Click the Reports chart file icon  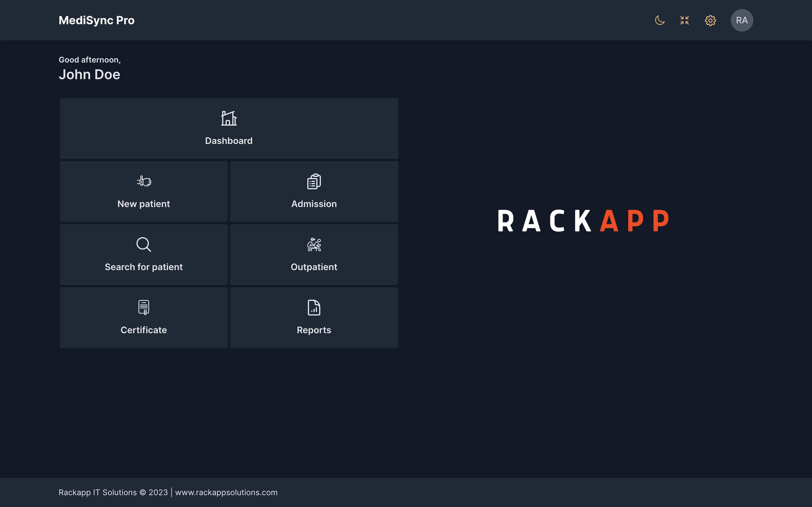click(314, 308)
